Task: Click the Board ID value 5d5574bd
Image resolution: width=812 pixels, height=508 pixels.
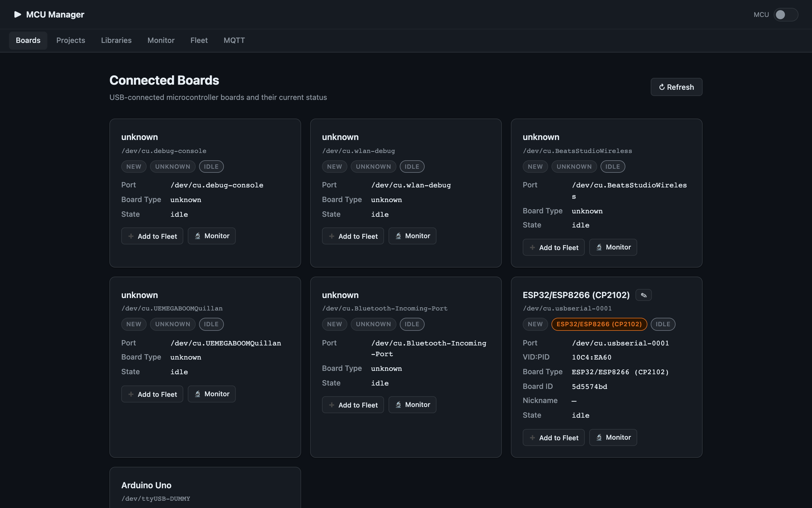Action: click(590, 387)
